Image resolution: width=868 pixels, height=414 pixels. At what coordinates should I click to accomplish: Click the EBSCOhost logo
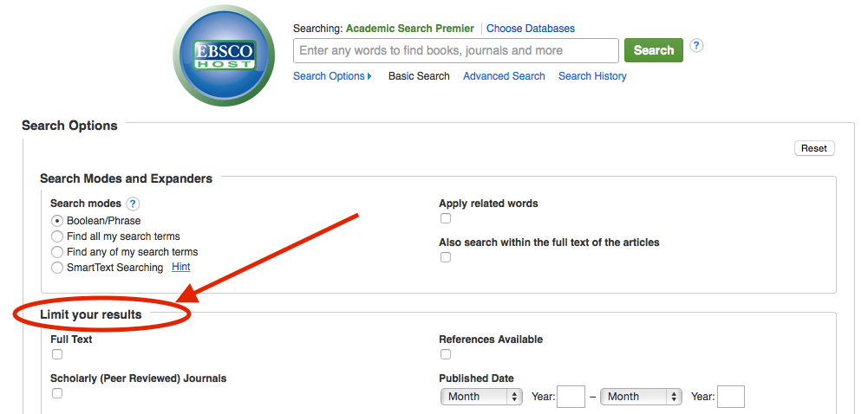coord(224,55)
